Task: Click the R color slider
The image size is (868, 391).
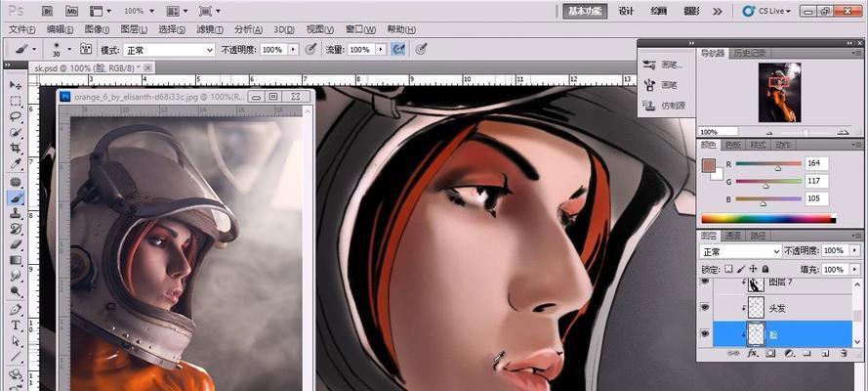Action: [768, 164]
